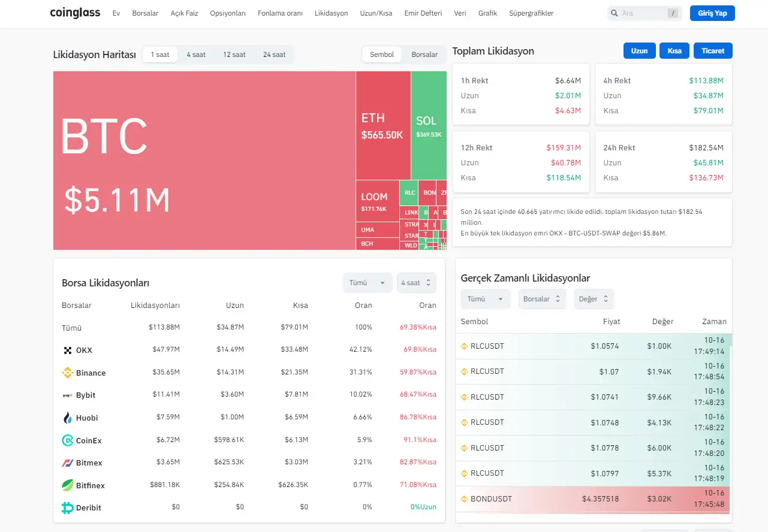The width and height of the screenshot is (768, 532).
Task: Click the Huobi exchange logo
Action: point(67,418)
